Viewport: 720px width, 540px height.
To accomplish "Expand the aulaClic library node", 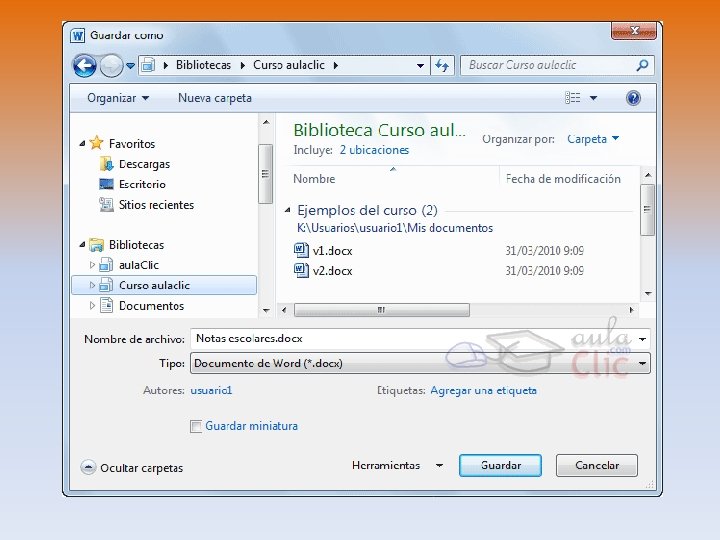I will pyautogui.click(x=92, y=265).
